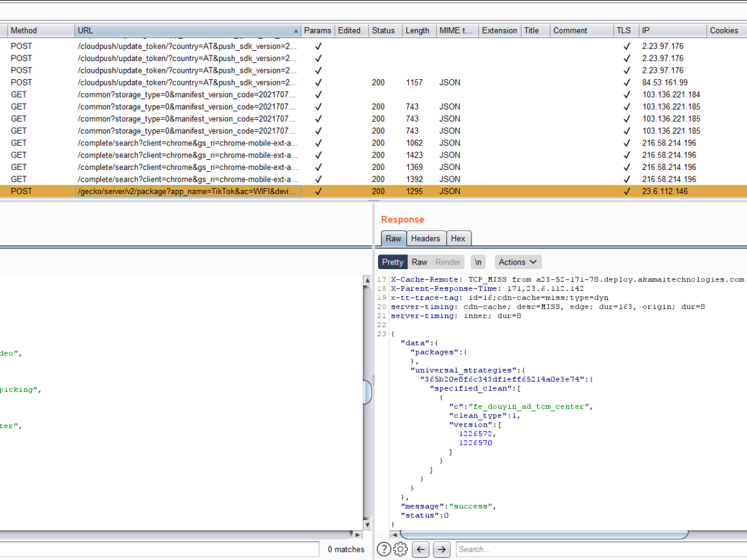
Task: Click left arrow of response horizontal scrollbar
Action: pyautogui.click(x=393, y=535)
